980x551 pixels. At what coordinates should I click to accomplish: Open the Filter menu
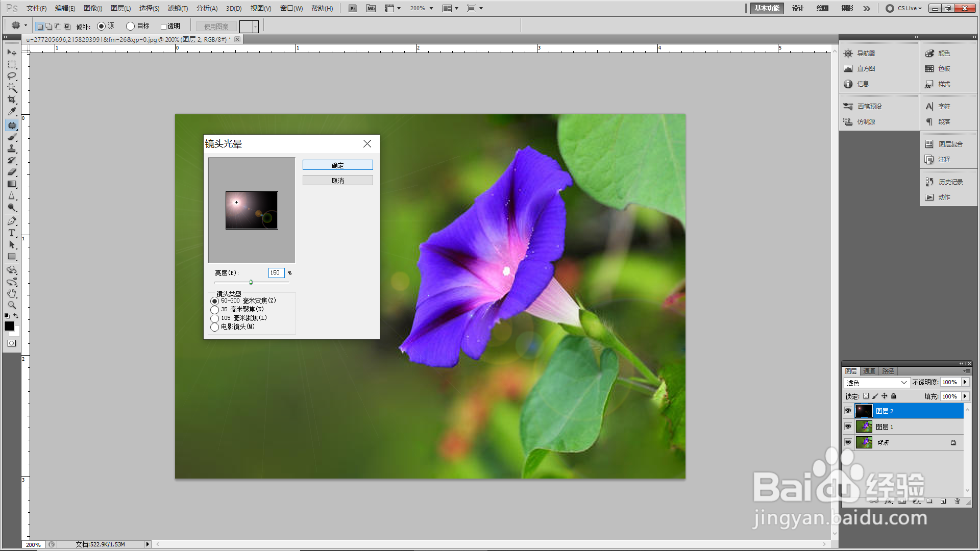(x=178, y=8)
